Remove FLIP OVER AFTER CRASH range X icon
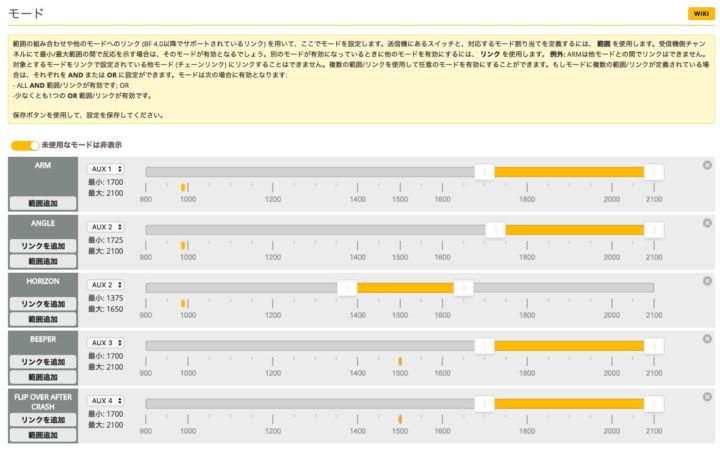The width and height of the screenshot is (720, 452). [708, 397]
